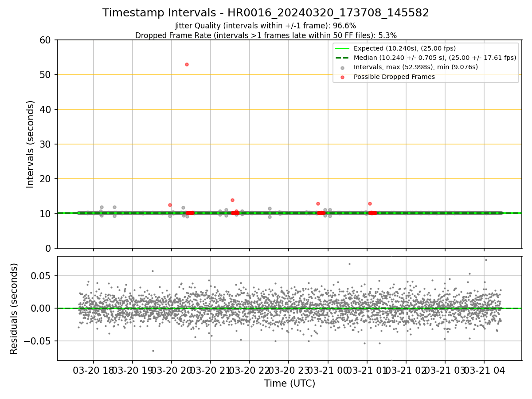Select the 'Jitter Quality' 96.6% subtitle line
This screenshot has height=399, width=532.
coord(266,26)
